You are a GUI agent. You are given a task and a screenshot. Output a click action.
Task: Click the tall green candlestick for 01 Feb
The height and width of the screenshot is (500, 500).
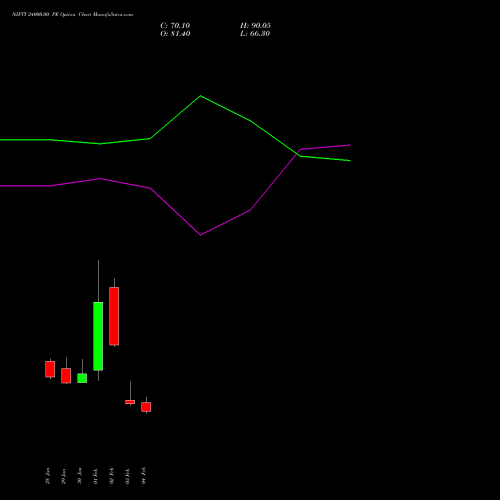point(98,336)
